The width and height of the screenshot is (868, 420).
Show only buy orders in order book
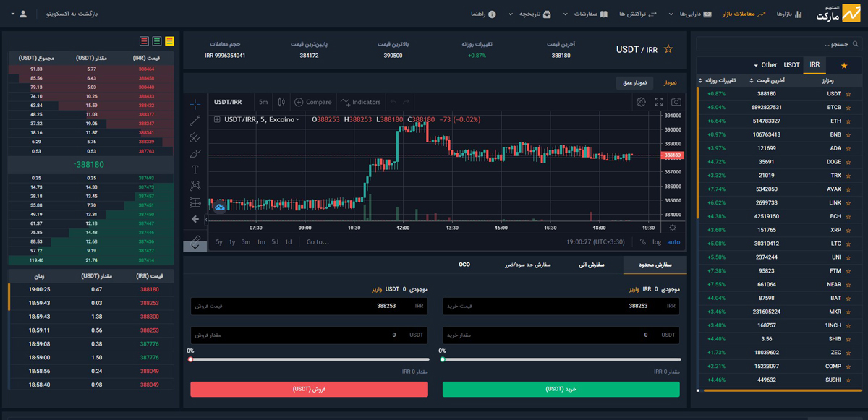click(x=157, y=41)
